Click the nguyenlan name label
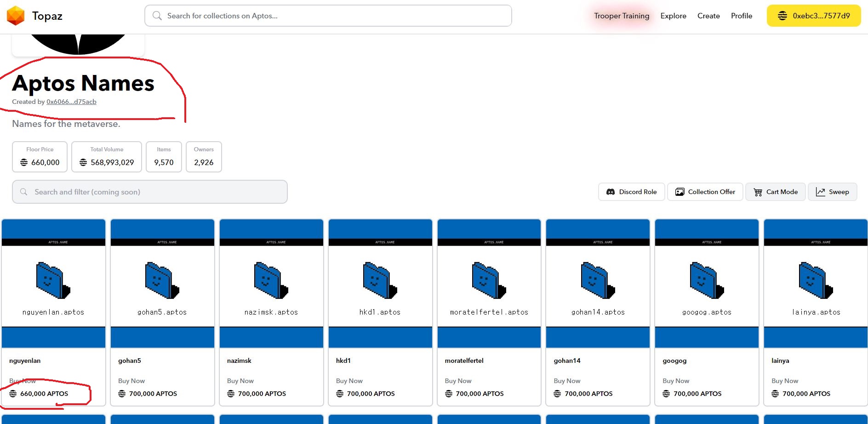The image size is (868, 424). [25, 361]
